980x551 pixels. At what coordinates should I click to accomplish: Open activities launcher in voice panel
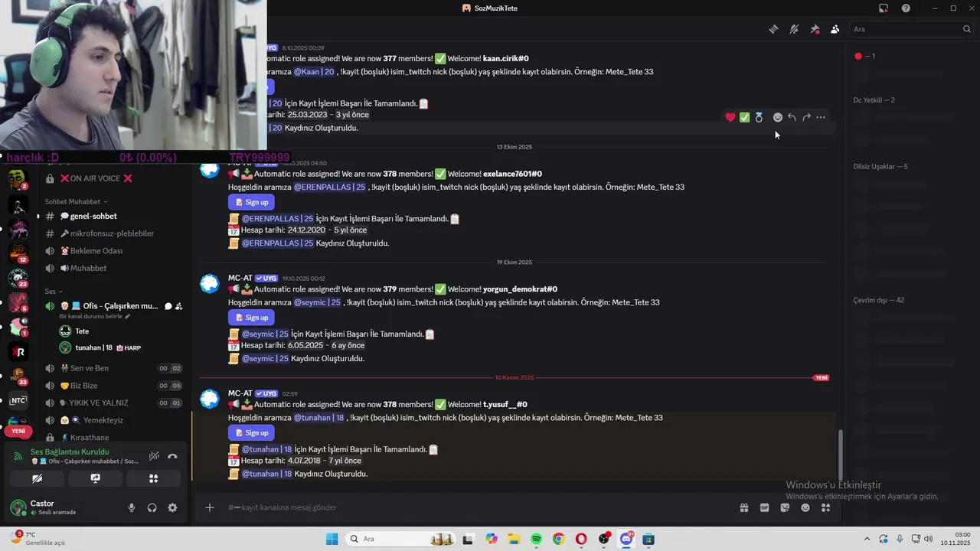click(x=153, y=478)
